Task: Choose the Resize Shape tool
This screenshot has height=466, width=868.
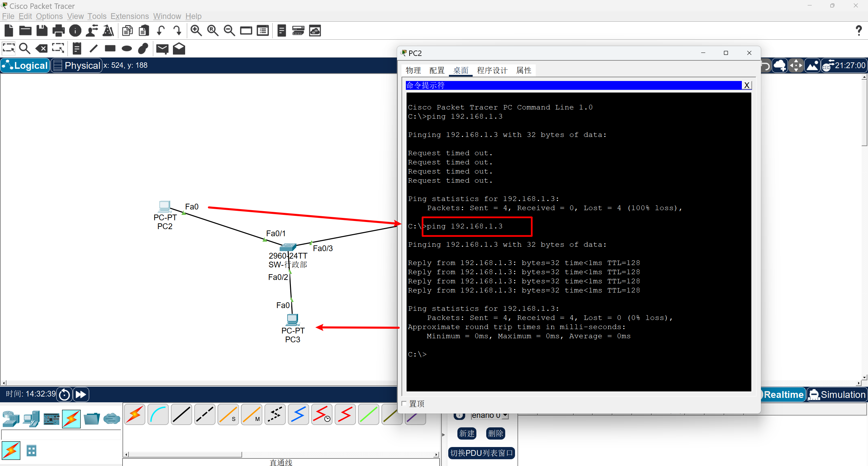Action: click(x=58, y=49)
